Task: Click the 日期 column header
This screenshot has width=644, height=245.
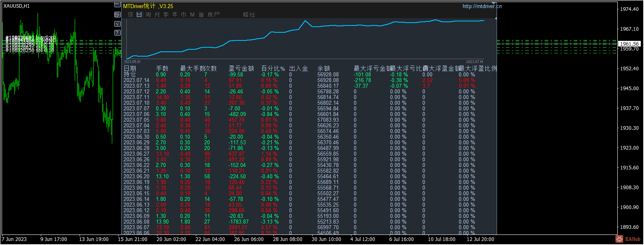Action: click(x=130, y=69)
